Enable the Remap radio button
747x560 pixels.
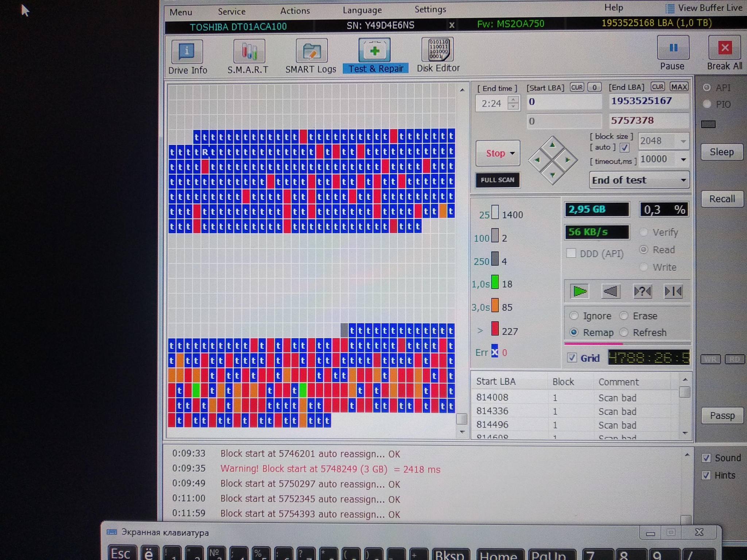pos(574,331)
